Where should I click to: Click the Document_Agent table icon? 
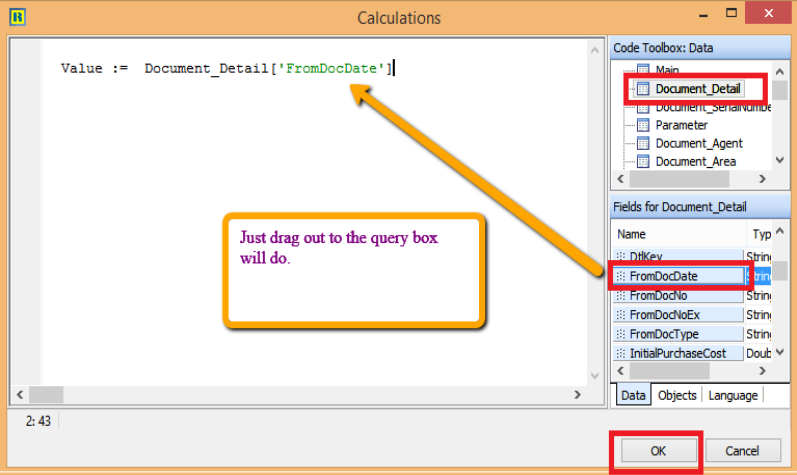point(643,143)
